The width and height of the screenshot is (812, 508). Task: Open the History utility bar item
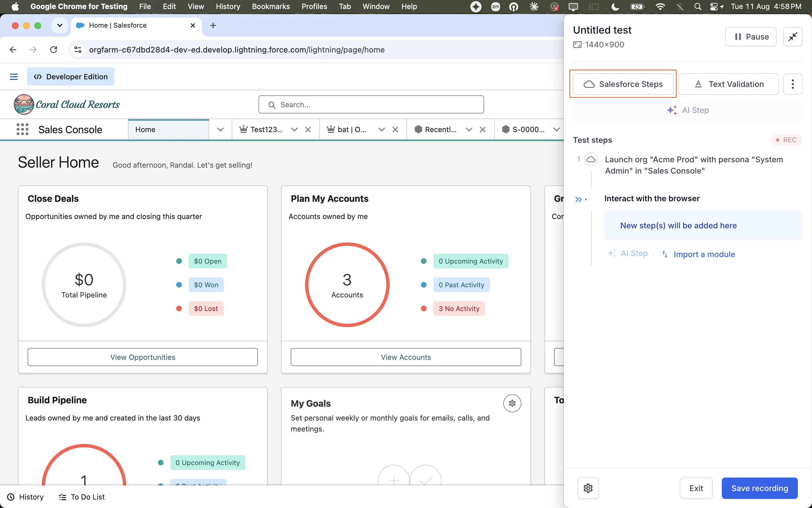click(25, 497)
